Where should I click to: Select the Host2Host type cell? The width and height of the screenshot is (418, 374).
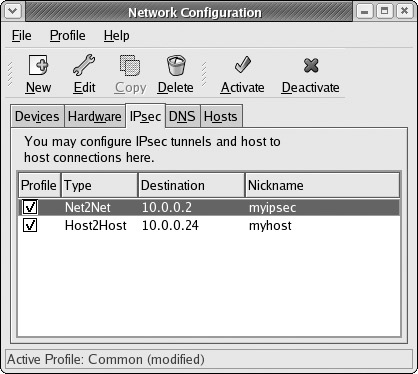click(x=96, y=226)
